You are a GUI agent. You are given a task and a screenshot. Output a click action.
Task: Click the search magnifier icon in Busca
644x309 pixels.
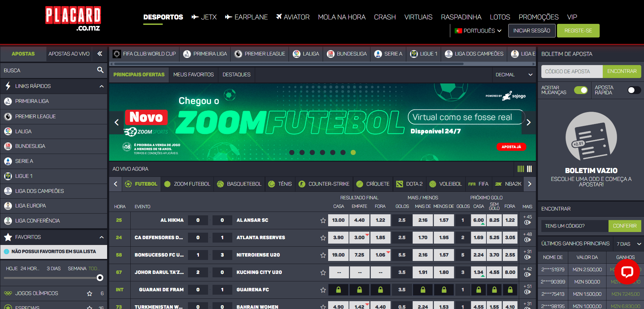pyautogui.click(x=100, y=70)
